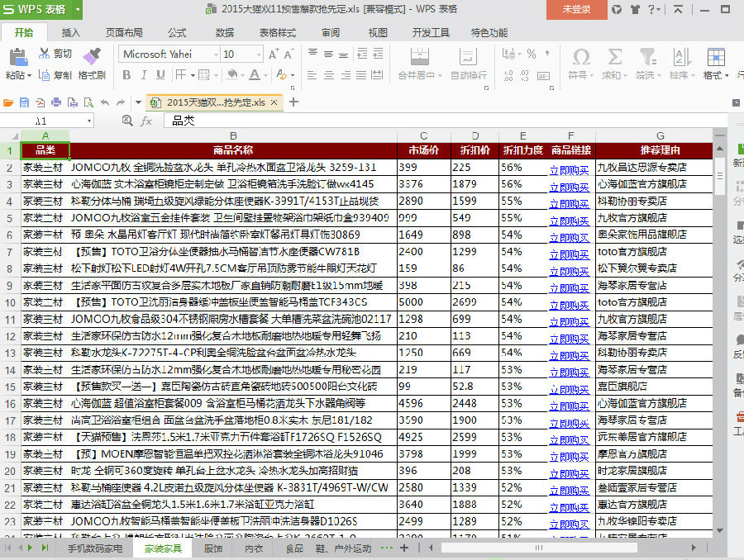Click the Save quick access icon
The height and width of the screenshot is (560, 744).
pos(24,102)
